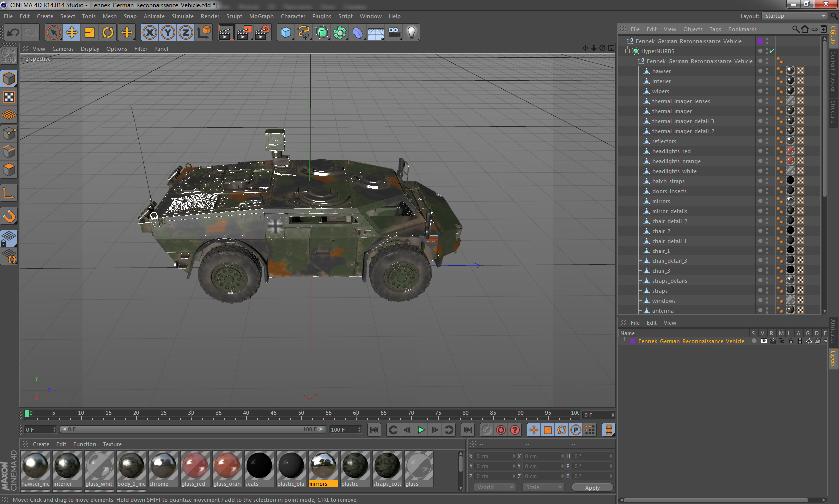Select the Live Selection tool

(54, 33)
